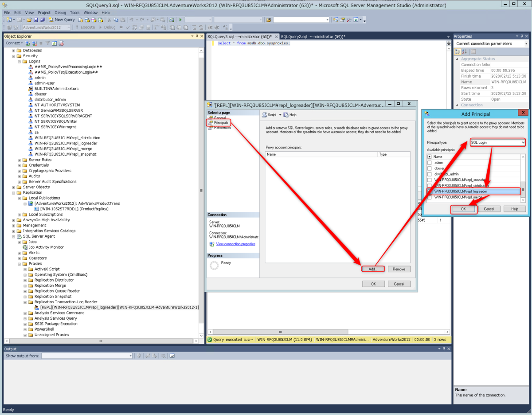Open the Debug menu
The height and width of the screenshot is (415, 532).
pos(60,13)
